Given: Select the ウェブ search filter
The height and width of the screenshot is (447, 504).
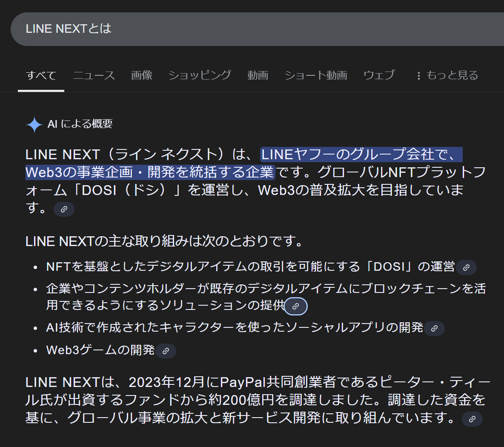Looking at the screenshot, I should [x=379, y=75].
